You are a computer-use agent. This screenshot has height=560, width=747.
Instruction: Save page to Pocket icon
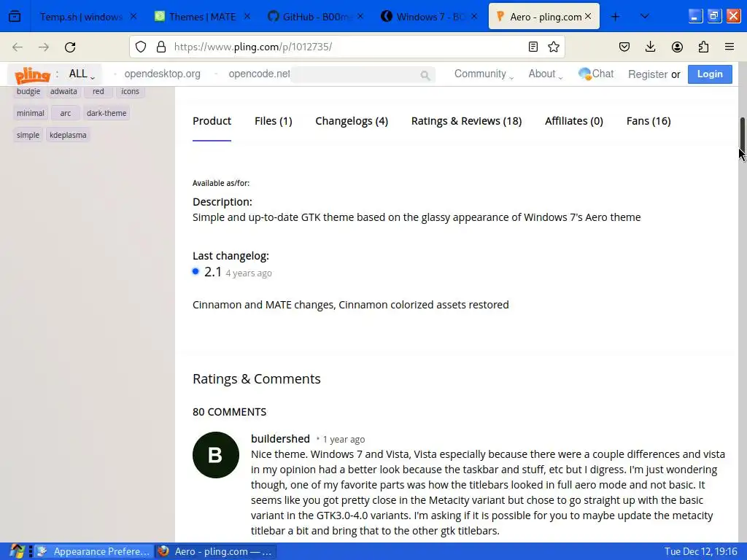624,47
